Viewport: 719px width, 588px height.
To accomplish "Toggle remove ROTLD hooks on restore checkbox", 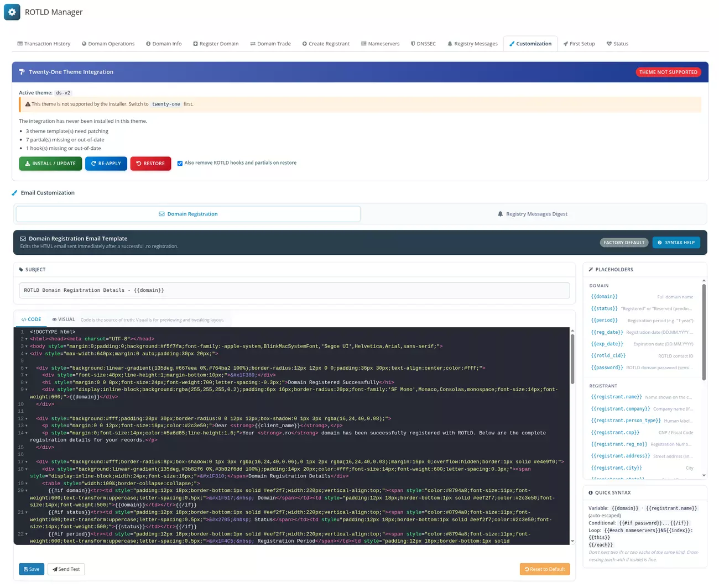I will [x=180, y=163].
